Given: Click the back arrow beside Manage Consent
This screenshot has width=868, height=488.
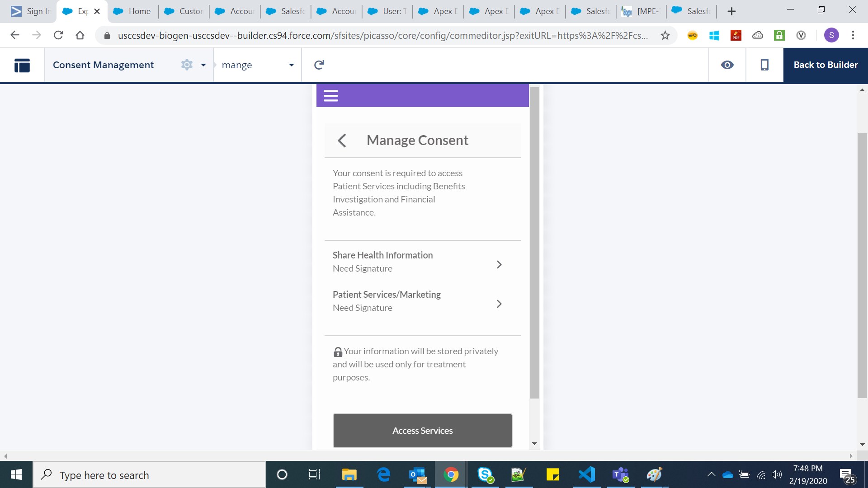Looking at the screenshot, I should [342, 141].
